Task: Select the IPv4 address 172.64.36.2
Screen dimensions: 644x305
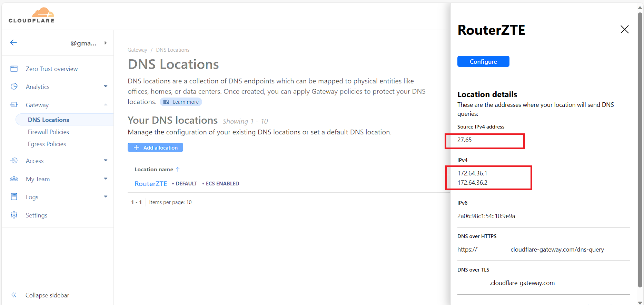Action: 472,183
